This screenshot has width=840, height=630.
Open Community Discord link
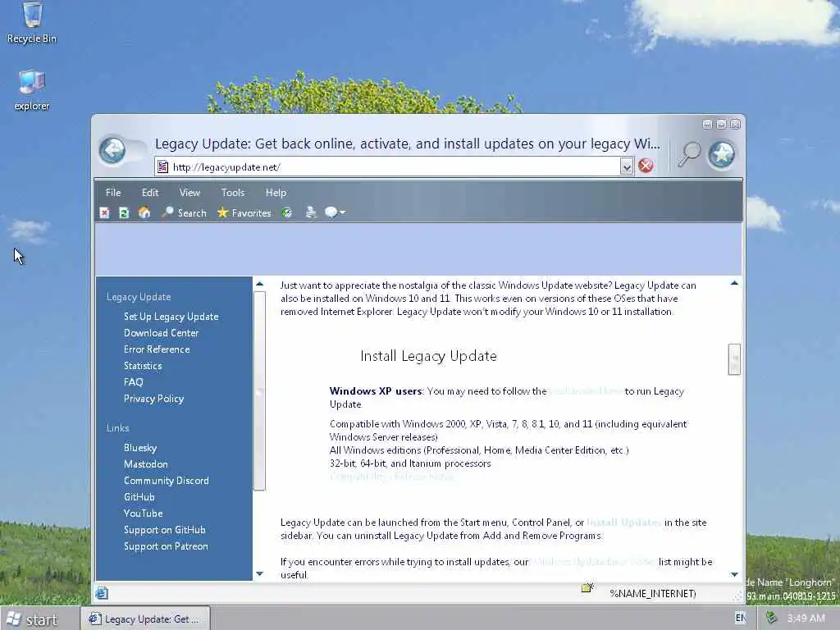[x=166, y=481]
